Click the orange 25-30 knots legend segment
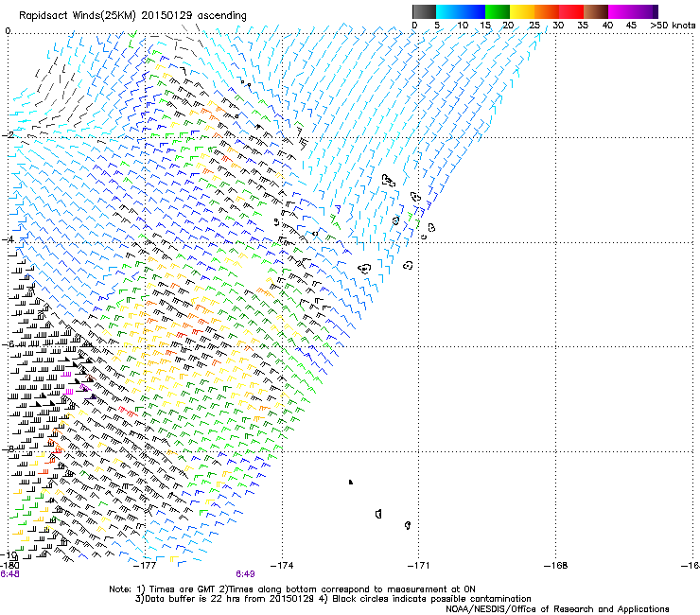This screenshot has height=615, width=700. [x=547, y=11]
